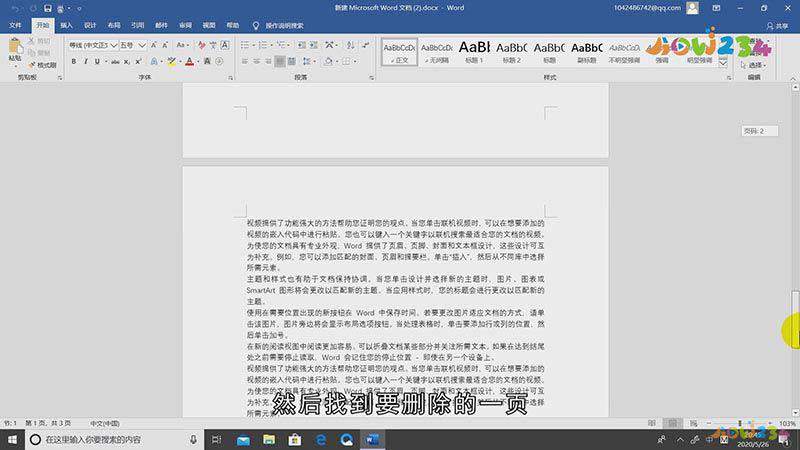This screenshot has height=450, width=800.
Task: Open the 选择 Select dropdown in Editing
Action: point(754,65)
